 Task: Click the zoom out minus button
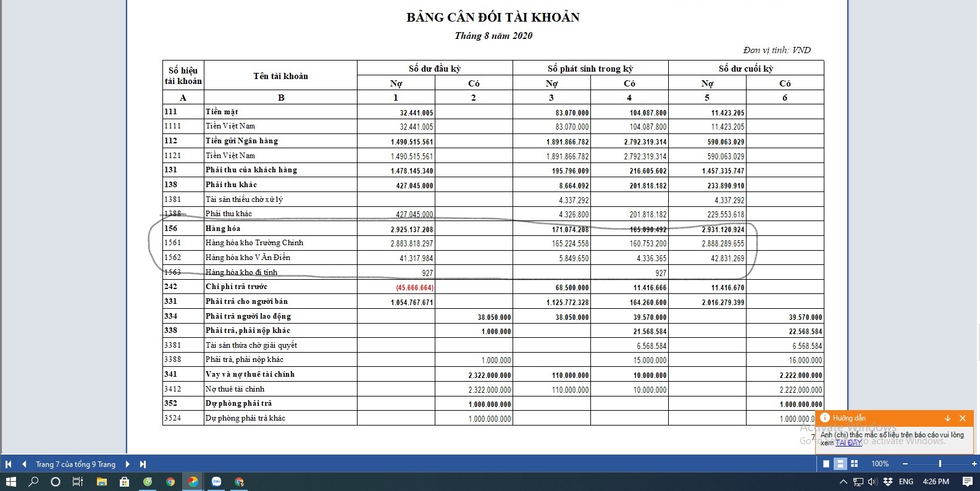click(x=905, y=464)
